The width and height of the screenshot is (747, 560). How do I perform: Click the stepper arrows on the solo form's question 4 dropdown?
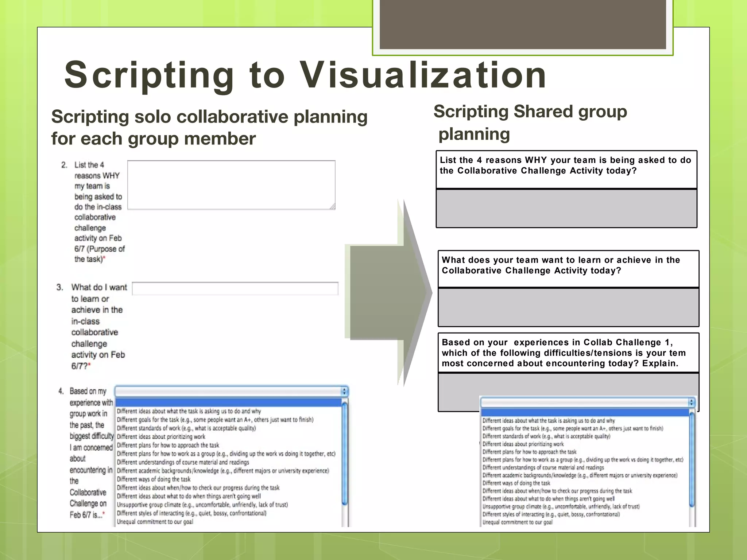(344, 391)
